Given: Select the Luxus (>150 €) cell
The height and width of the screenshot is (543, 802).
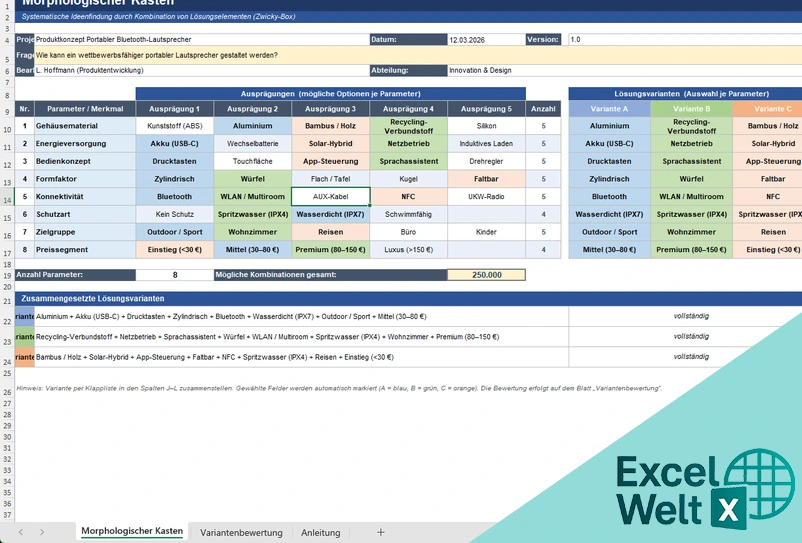Looking at the screenshot, I should pos(408,250).
